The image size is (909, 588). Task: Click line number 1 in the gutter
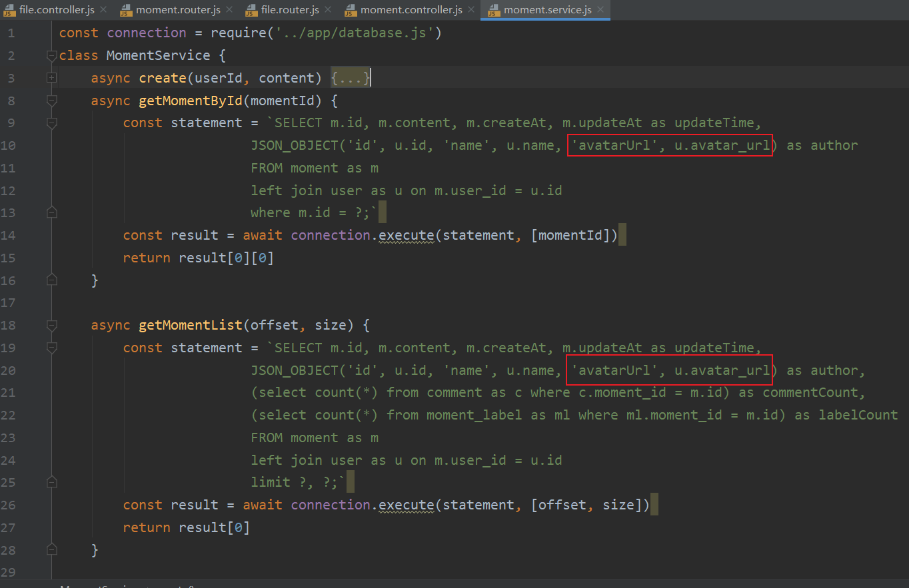pos(11,33)
